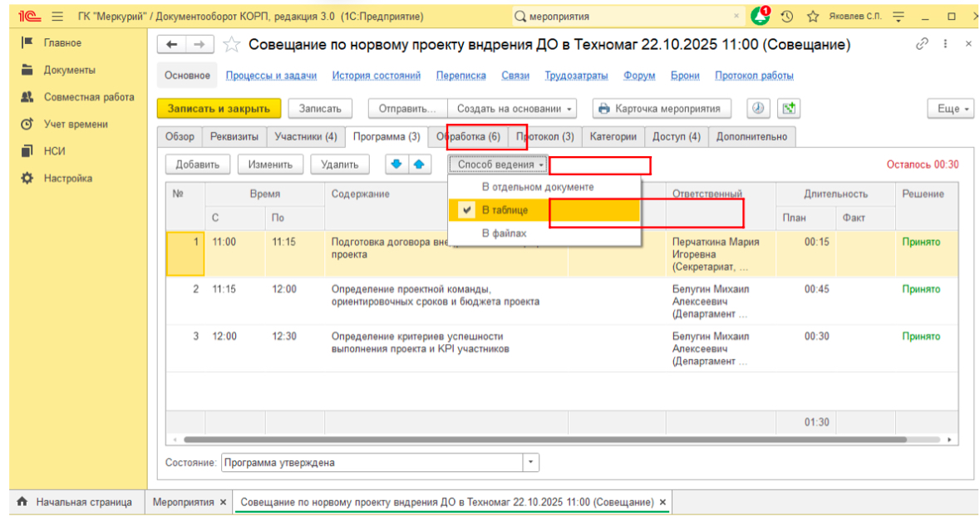The width and height of the screenshot is (980, 526).
Task: Go to Начальная страница home tab
Action: (75, 502)
